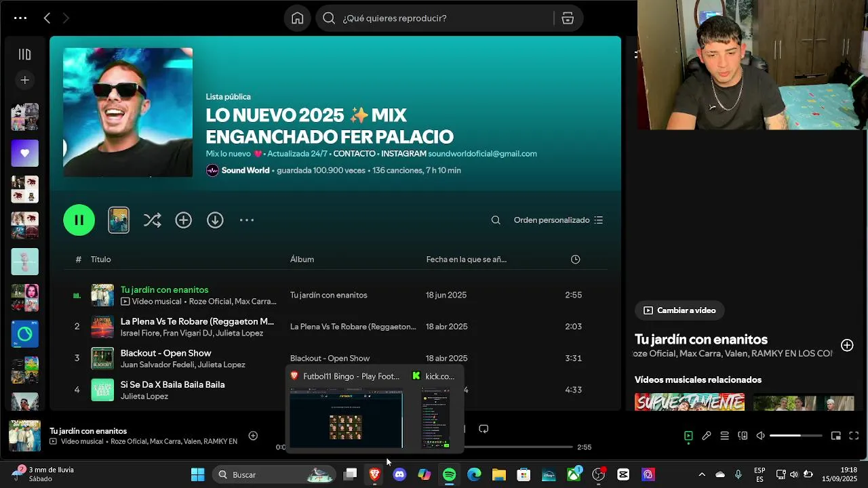Screen dimensions: 868x488
Task: Open Brave browser from taskbar
Action: 374,474
